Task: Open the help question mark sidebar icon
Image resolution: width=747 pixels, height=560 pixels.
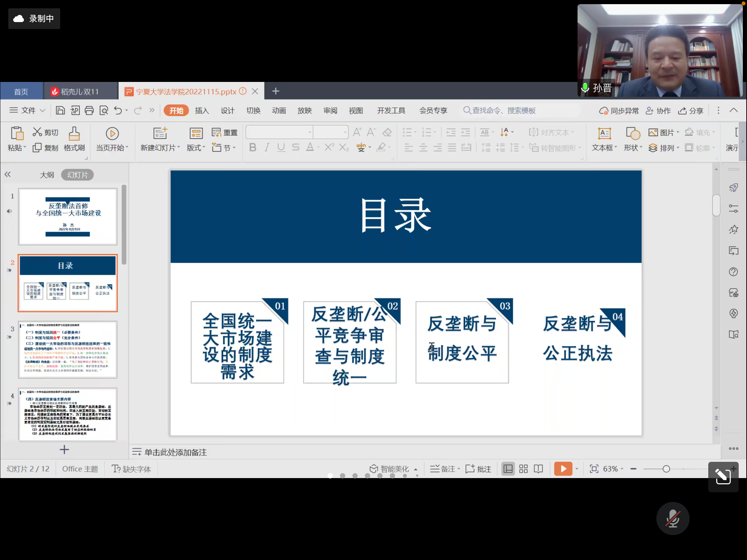Action: (x=733, y=272)
